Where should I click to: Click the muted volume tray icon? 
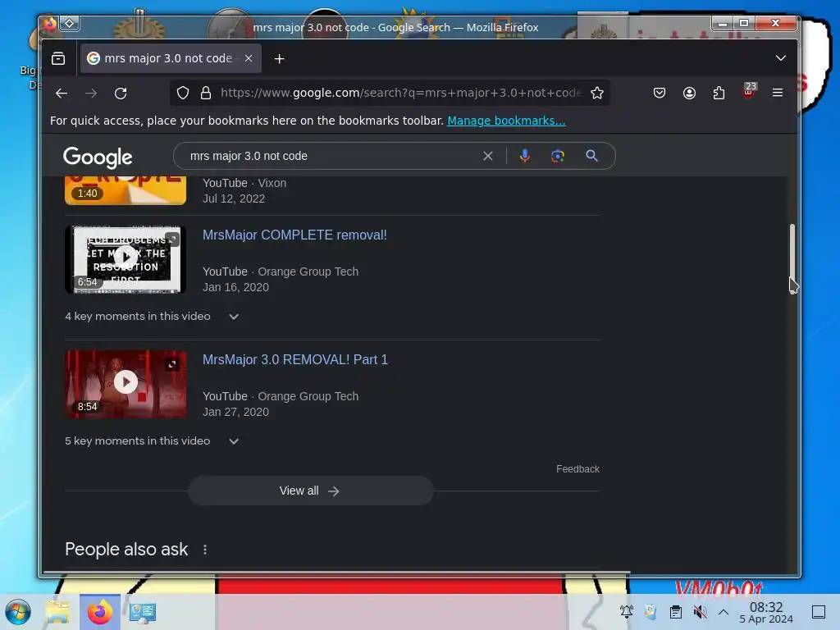click(x=699, y=611)
